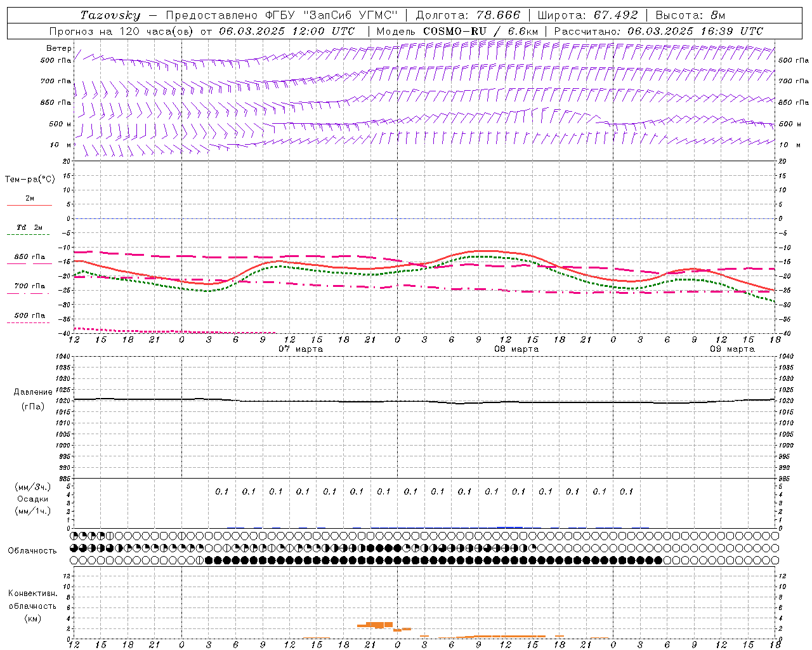Click the (мм/3ч.) precipitation unit label
812x650 pixels.
(x=32, y=487)
